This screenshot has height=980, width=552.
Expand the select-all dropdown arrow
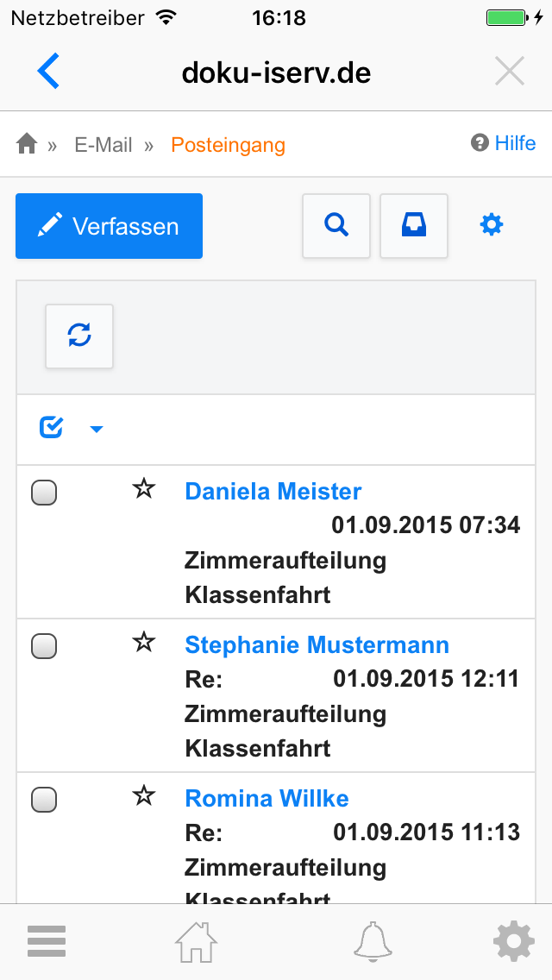(x=97, y=429)
